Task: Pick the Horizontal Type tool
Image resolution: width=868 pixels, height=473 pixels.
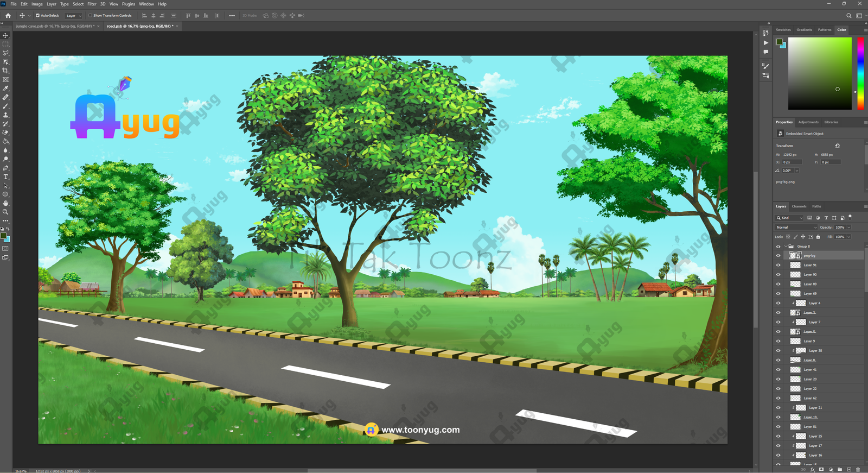Action: coord(6,177)
